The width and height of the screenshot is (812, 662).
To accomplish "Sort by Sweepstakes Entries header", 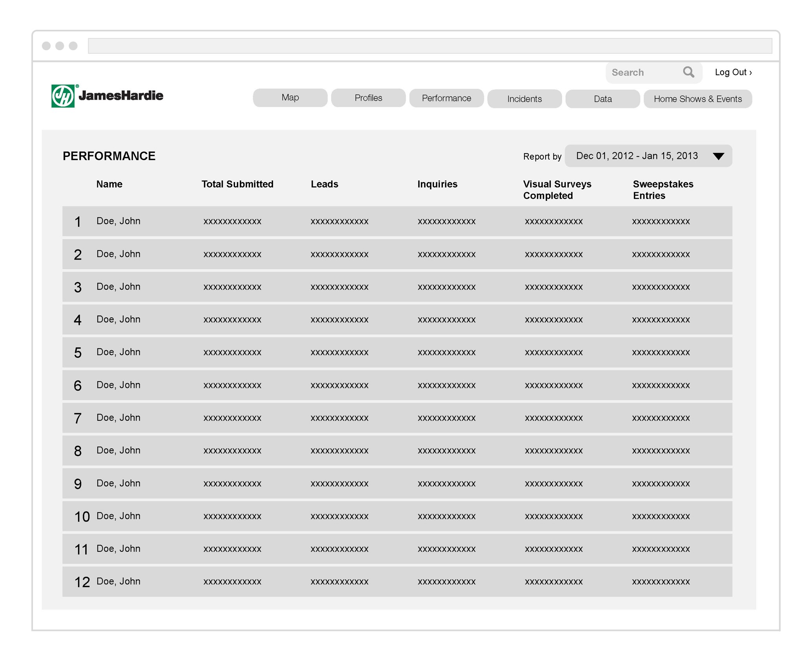I will [663, 190].
